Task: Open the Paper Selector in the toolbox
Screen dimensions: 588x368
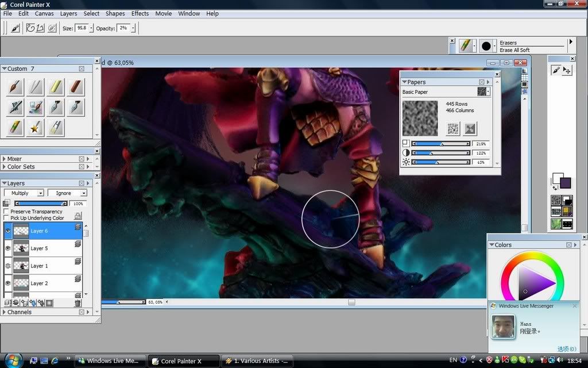Action: pos(556,201)
